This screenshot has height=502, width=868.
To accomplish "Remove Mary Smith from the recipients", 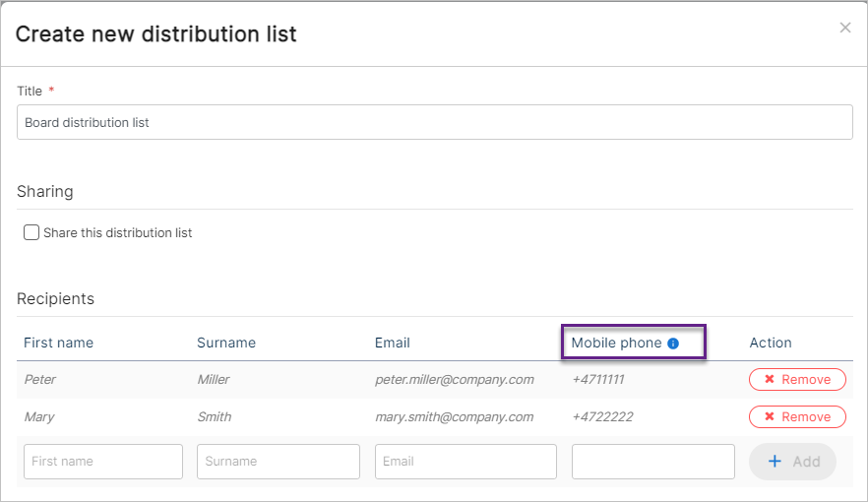I will point(797,416).
